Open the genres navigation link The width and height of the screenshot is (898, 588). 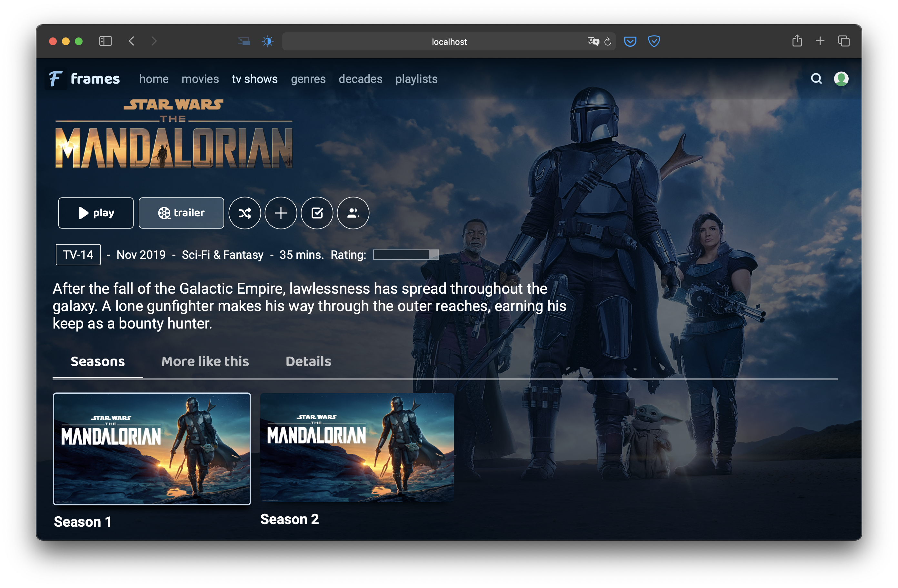pyautogui.click(x=308, y=79)
